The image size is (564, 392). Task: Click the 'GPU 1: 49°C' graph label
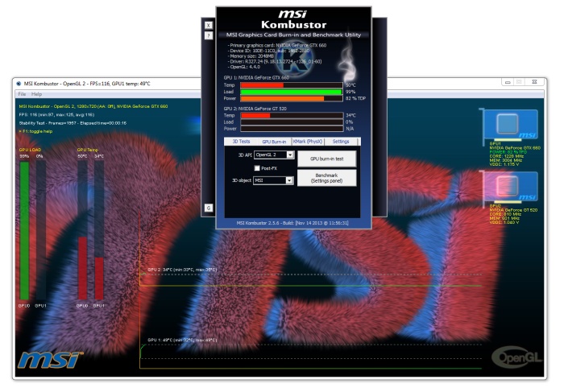coord(182,340)
